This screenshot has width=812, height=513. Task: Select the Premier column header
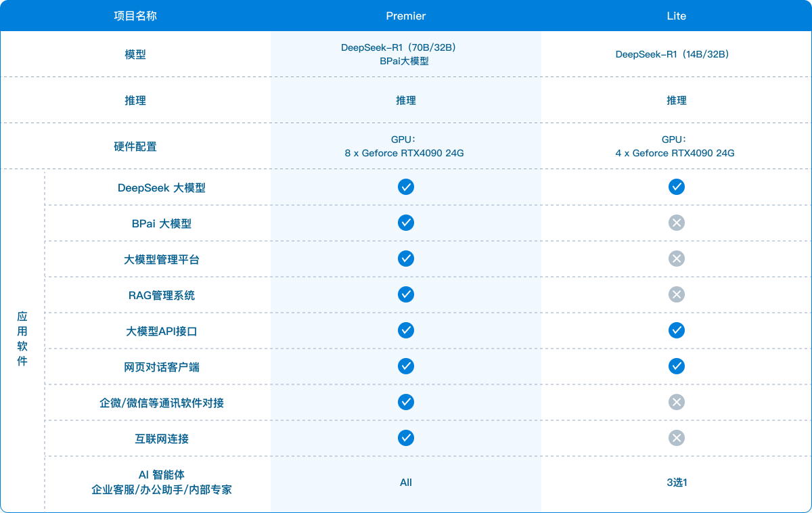[406, 16]
